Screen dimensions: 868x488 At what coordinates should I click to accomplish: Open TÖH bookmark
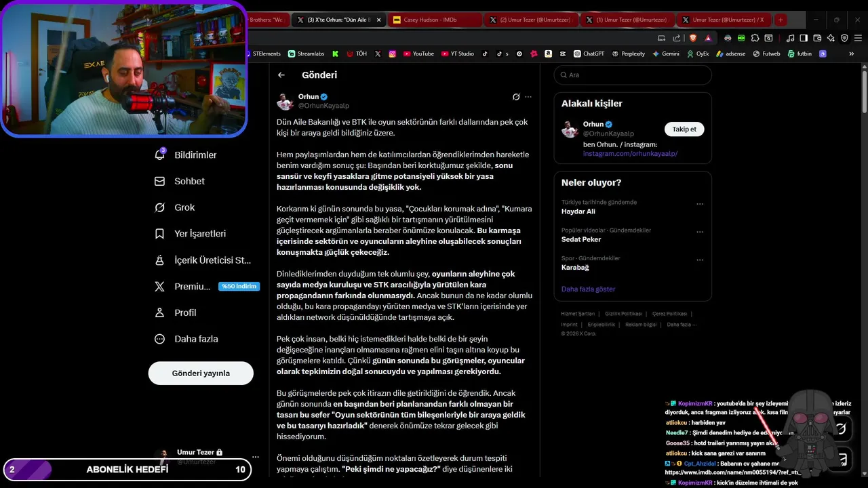(357, 54)
